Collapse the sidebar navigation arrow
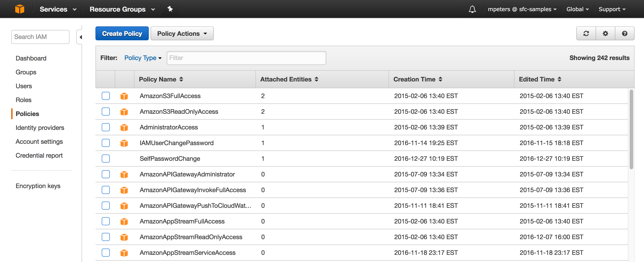This screenshot has width=644, height=262. (x=80, y=37)
